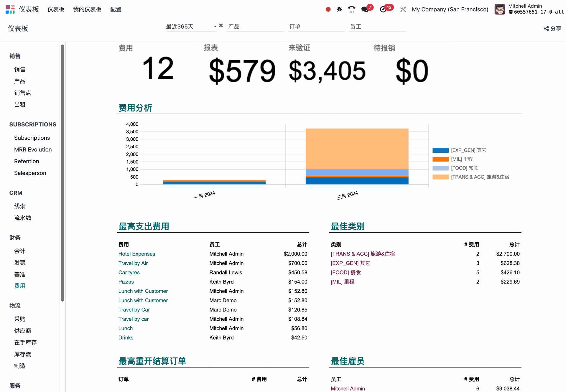Click the [TRANS & ACC] legend color swatch

pos(440,177)
